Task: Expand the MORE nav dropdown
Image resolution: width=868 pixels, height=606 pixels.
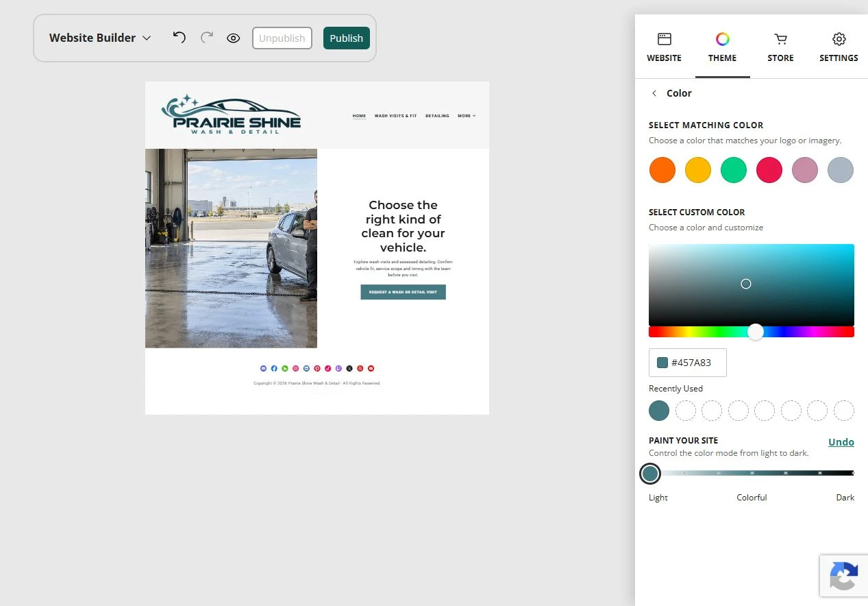Action: coord(467,116)
